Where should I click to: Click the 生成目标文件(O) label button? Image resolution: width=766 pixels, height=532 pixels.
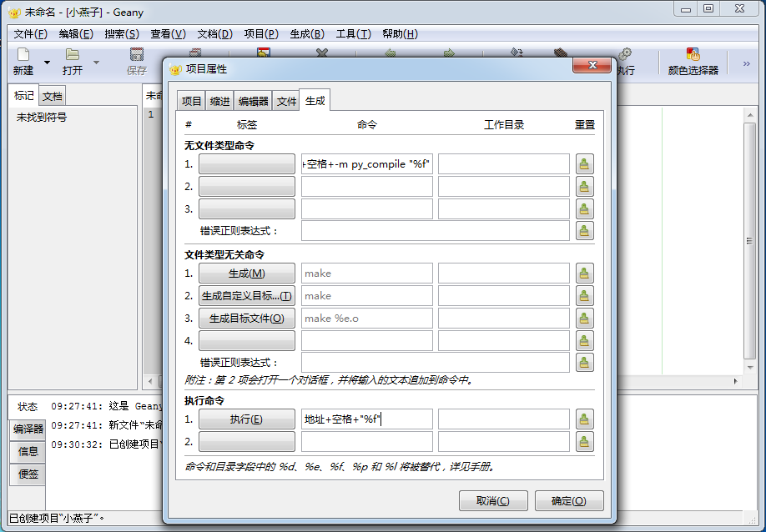click(247, 319)
